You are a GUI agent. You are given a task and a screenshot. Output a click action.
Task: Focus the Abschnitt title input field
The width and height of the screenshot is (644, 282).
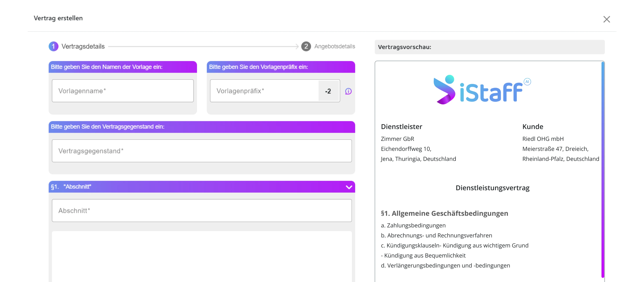202,210
